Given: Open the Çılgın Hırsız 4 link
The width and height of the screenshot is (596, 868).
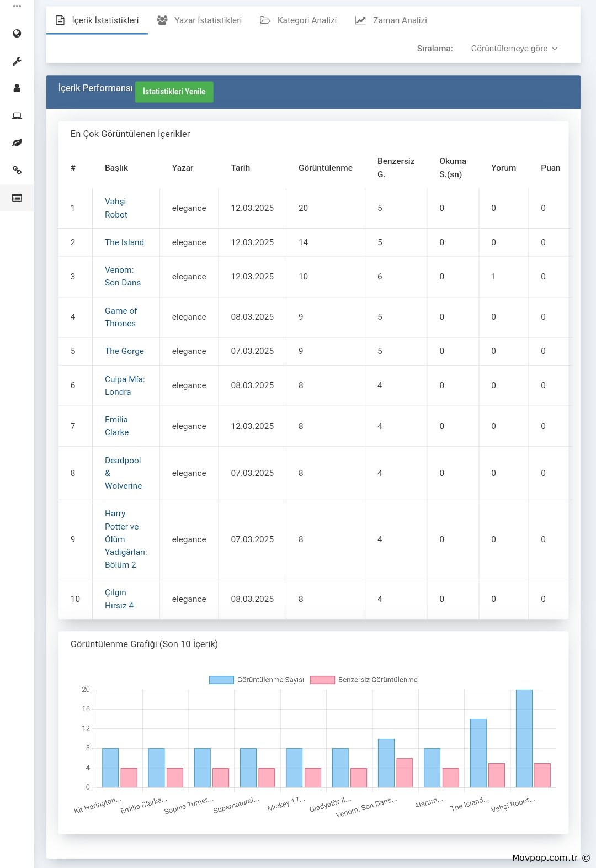Looking at the screenshot, I should pos(119,599).
